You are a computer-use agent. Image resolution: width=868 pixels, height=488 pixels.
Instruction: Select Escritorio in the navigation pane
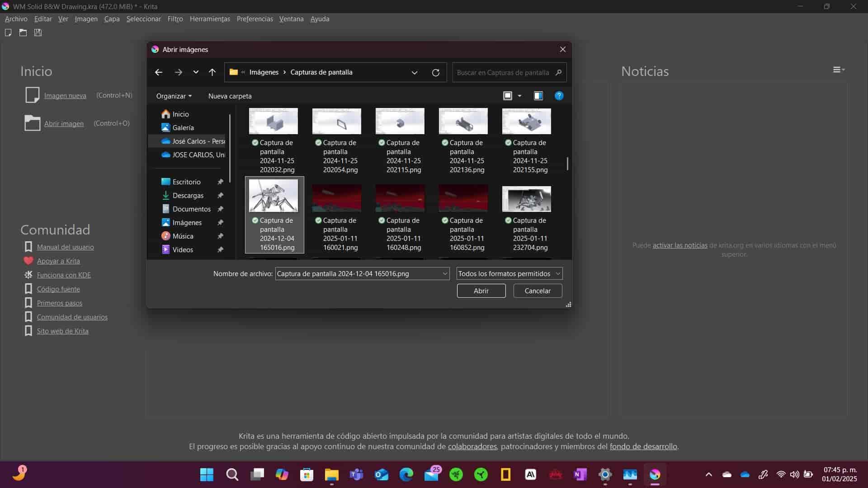[186, 182]
